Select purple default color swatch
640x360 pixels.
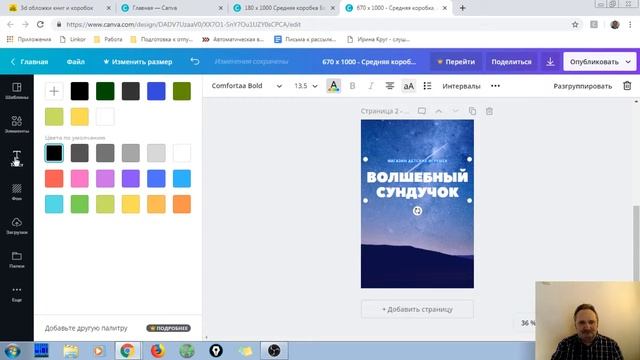[131, 179]
